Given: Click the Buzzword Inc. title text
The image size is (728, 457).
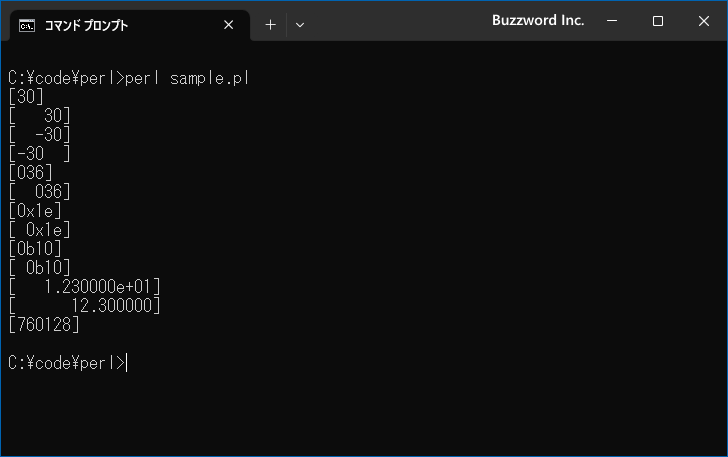Looking at the screenshot, I should coord(538,20).
